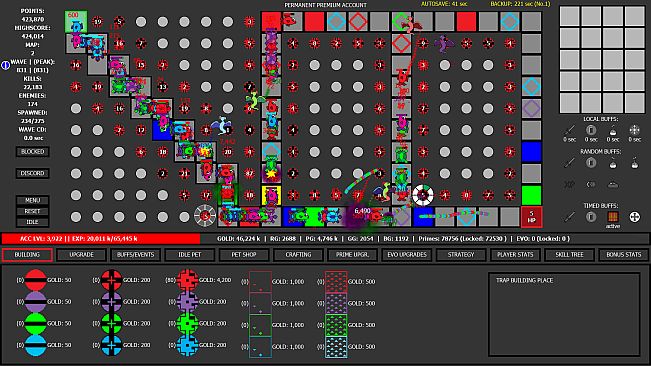Click the active orange grid timed buff

(x=613, y=217)
